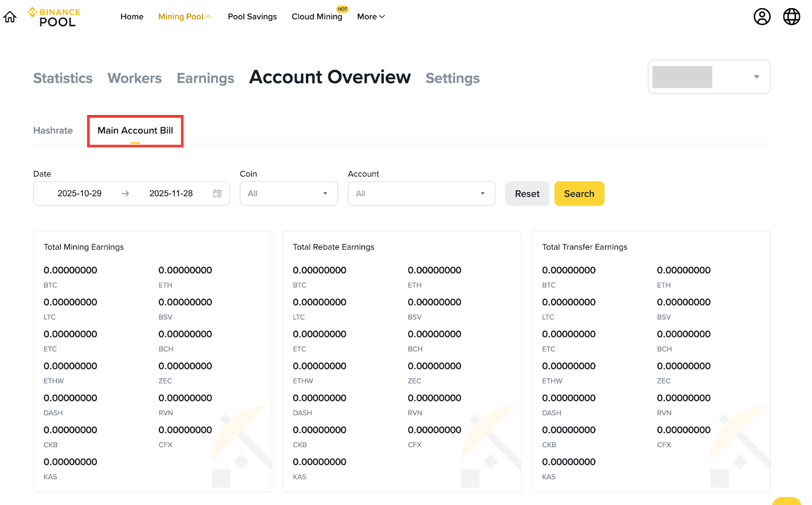The image size is (812, 505).
Task: Switch to the Statistics tab
Action: coord(63,78)
